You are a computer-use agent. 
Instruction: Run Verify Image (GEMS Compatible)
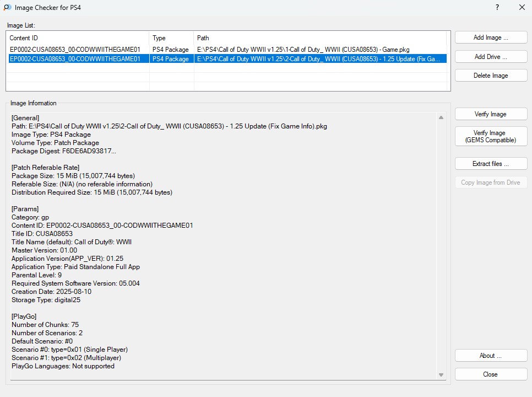pyautogui.click(x=491, y=136)
